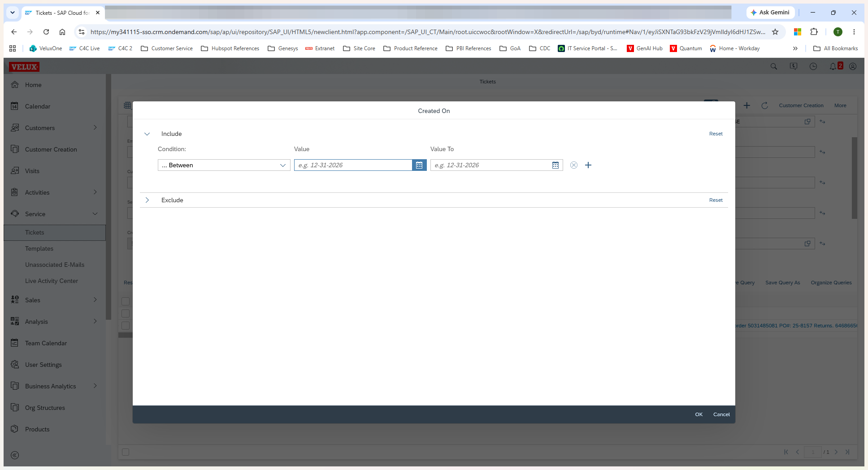Collapse the sidebar with bottom arrow icon

[x=15, y=455]
